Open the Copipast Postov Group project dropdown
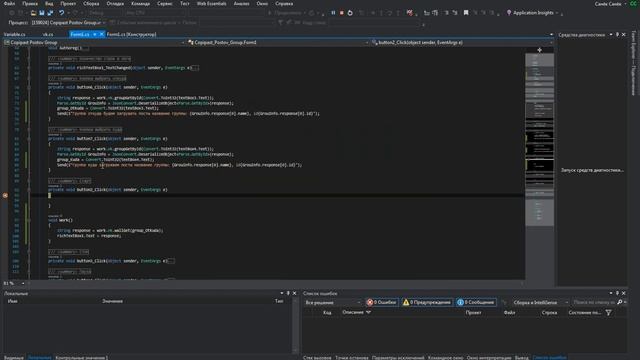 (94, 42)
